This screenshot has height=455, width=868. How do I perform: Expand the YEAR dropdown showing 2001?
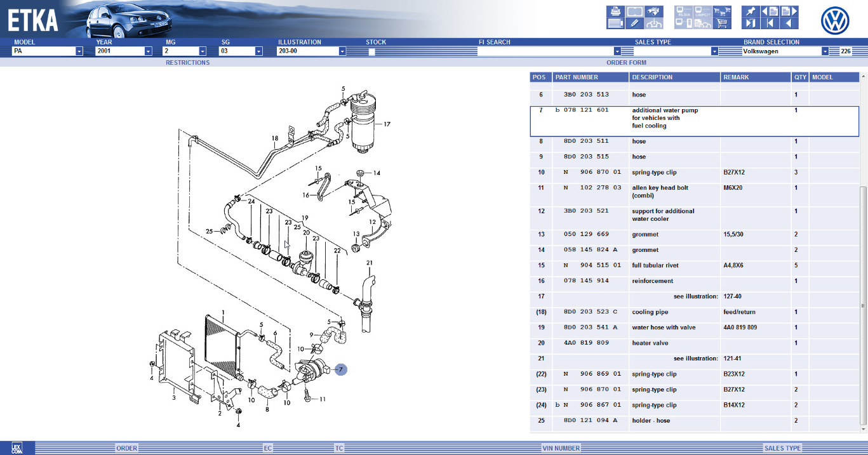click(148, 51)
